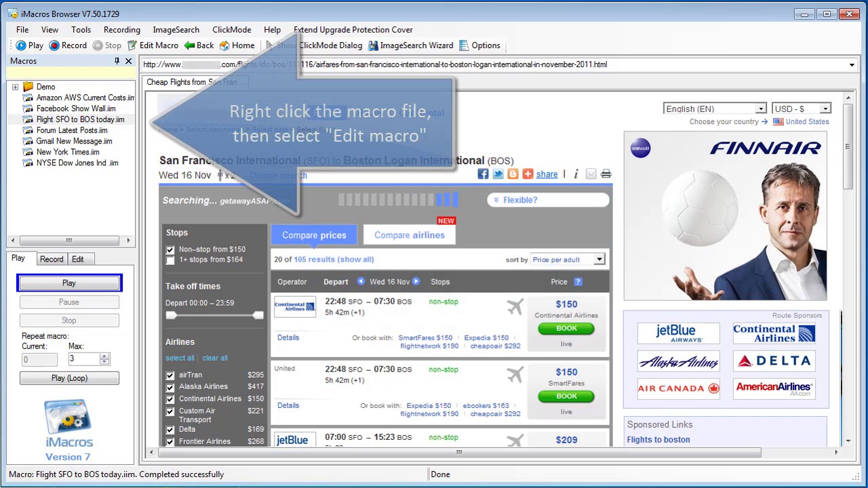Click the Play button in the Play tab
Viewport: 868px width, 488px height.
pyautogui.click(x=69, y=283)
